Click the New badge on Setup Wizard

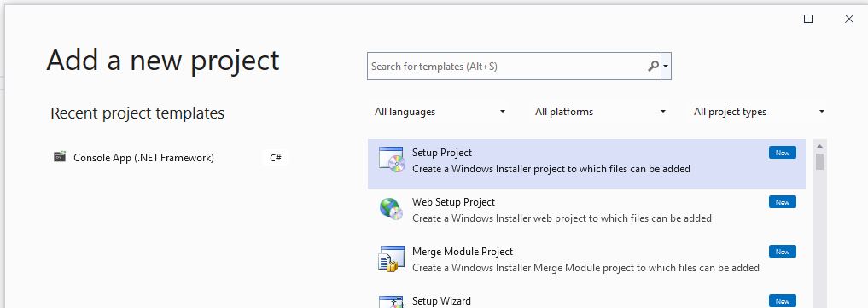(782, 301)
